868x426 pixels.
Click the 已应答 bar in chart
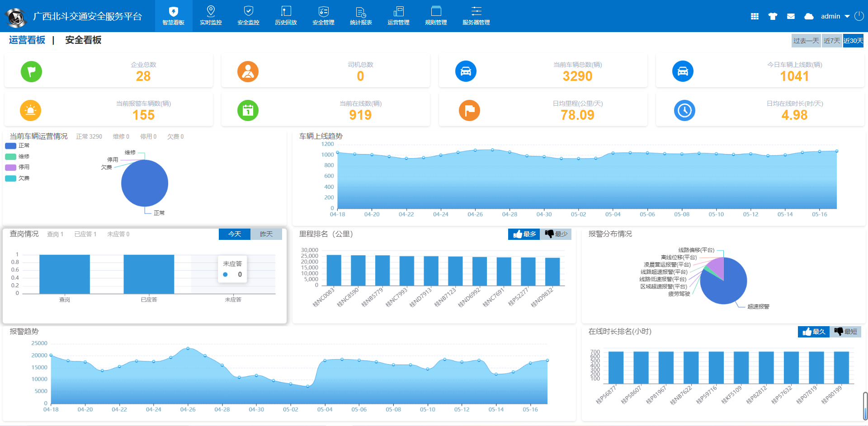149,274
